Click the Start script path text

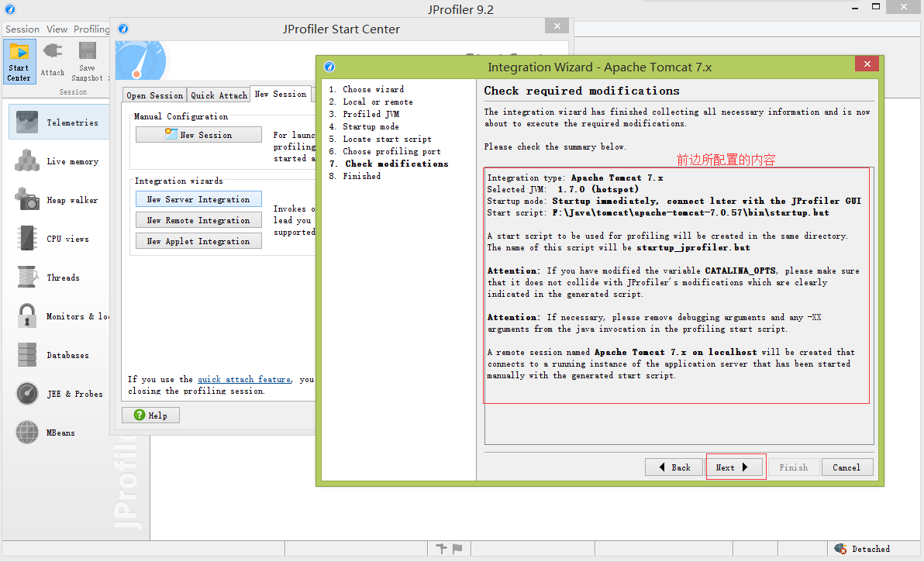click(x=690, y=212)
